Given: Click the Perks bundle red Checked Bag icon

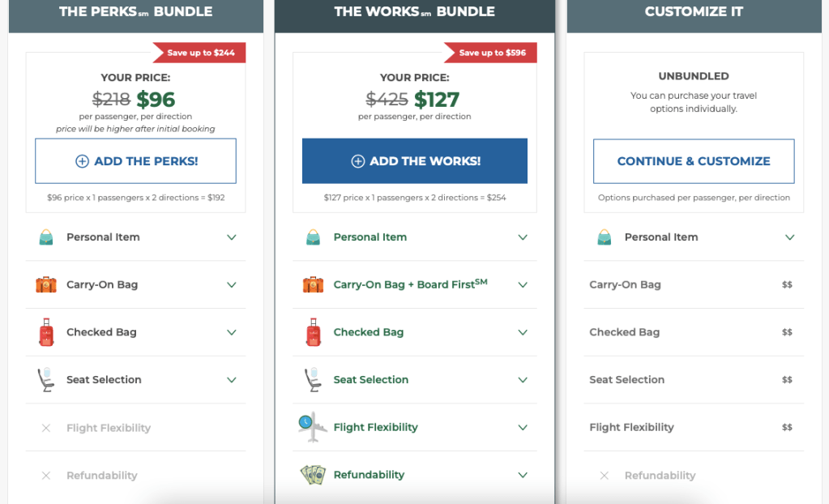Looking at the screenshot, I should coord(46,332).
